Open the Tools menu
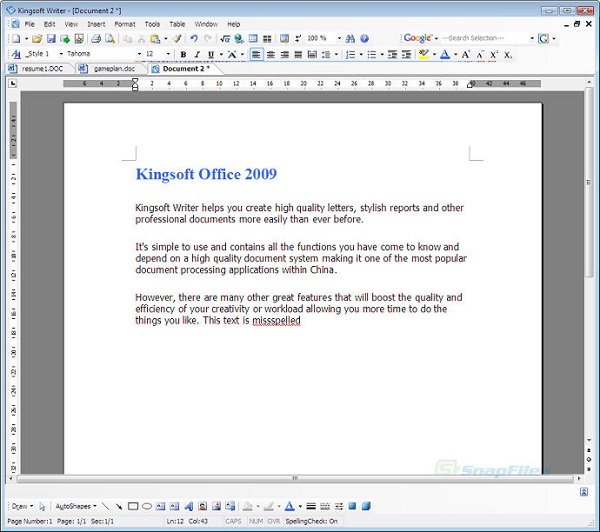600x532 pixels. click(x=152, y=24)
